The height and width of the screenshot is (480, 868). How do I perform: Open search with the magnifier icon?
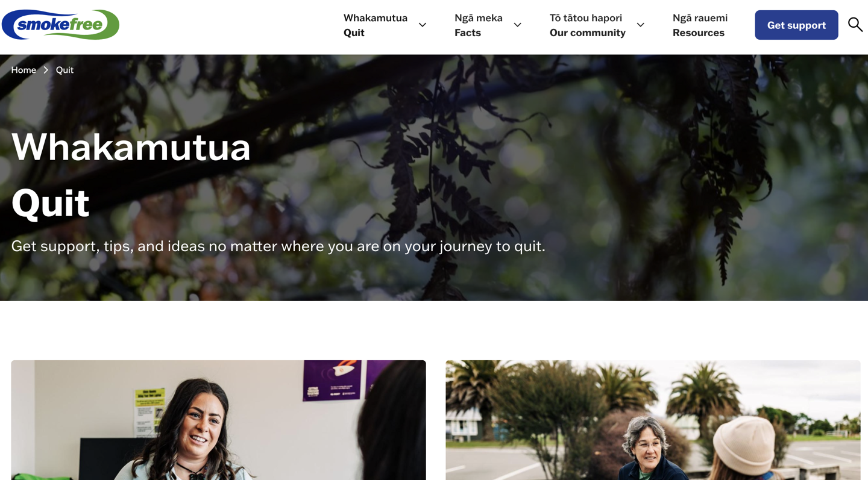pos(855,25)
